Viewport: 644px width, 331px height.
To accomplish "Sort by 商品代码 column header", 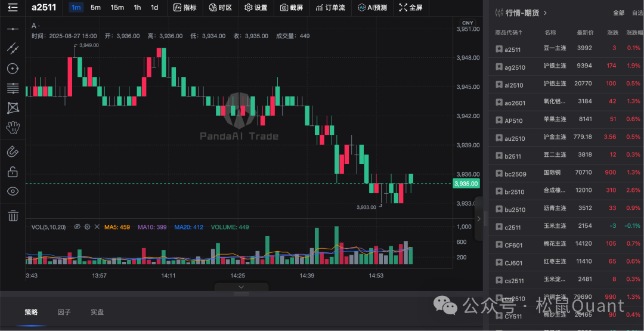I will click(x=509, y=32).
